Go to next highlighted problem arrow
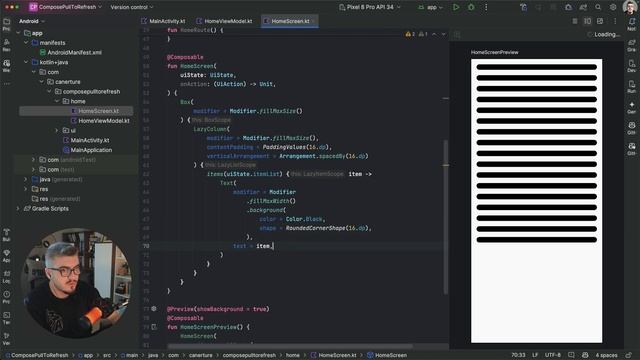This screenshot has height=360, width=640. point(444,34)
